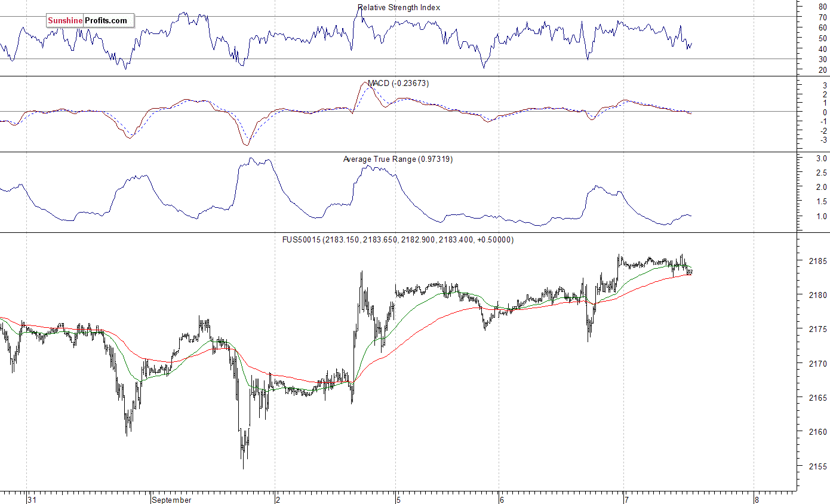
Task: Click the 2180 price axis label
Action: pos(819,296)
